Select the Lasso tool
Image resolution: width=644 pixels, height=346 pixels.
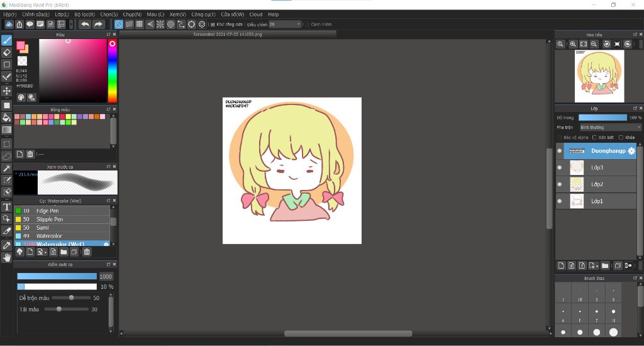(6, 157)
